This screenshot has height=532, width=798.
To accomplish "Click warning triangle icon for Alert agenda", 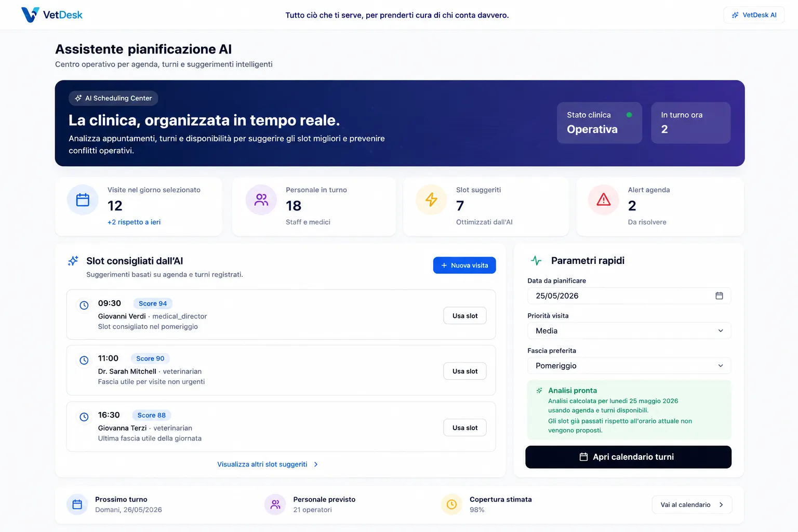I will (603, 199).
